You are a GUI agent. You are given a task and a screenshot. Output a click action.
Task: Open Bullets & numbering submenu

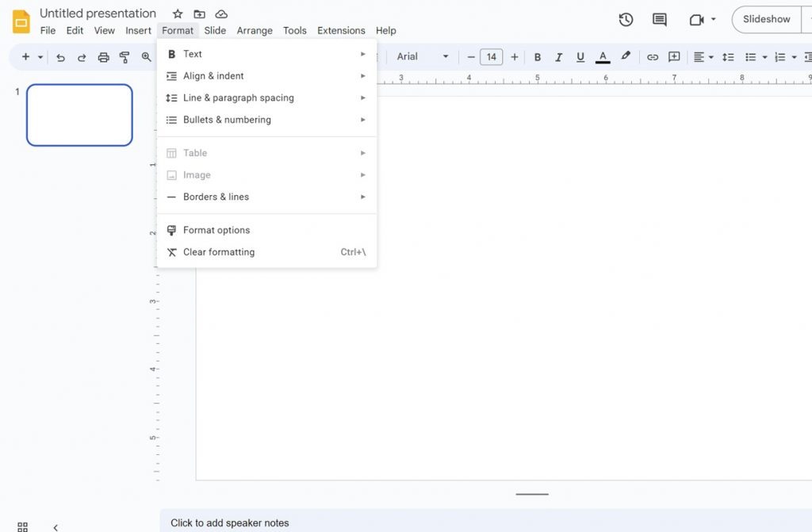coord(266,120)
